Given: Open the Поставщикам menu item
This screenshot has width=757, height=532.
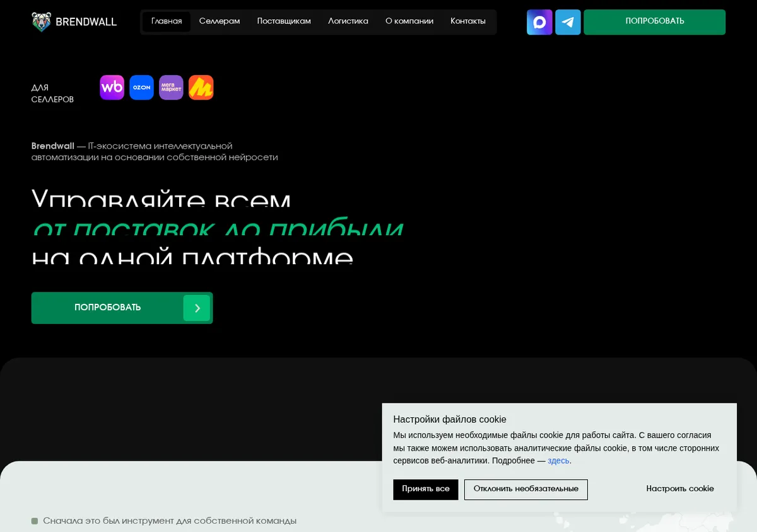Looking at the screenshot, I should pos(284,21).
